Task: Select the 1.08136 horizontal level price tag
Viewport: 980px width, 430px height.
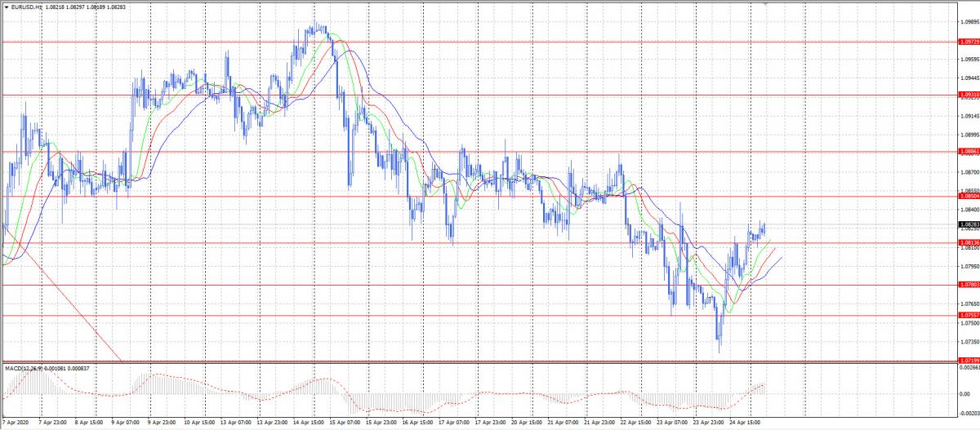Action: (x=969, y=243)
